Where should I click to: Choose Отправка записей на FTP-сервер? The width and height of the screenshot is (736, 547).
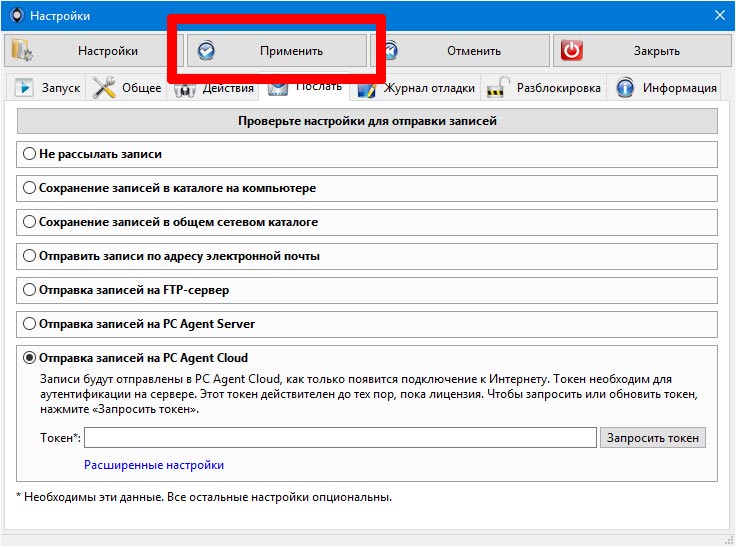(30, 290)
